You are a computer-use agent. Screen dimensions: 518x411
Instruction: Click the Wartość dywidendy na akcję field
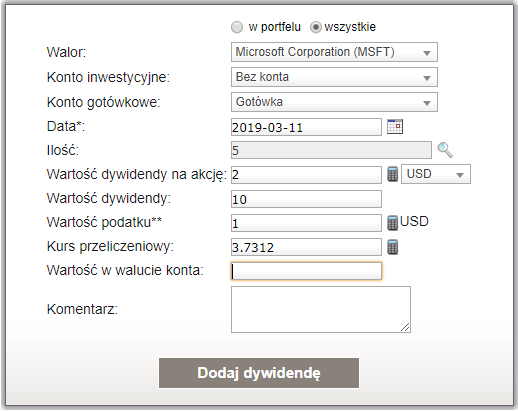point(306,175)
